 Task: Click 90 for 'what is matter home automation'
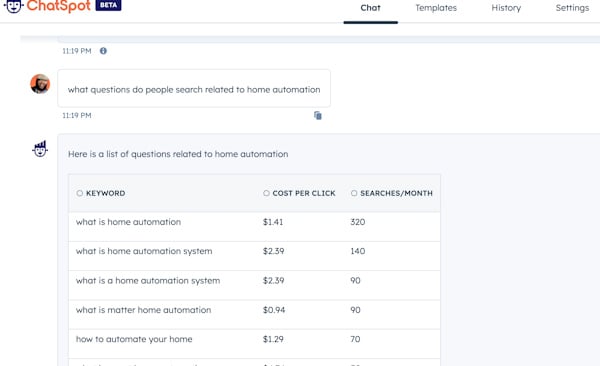coord(355,310)
